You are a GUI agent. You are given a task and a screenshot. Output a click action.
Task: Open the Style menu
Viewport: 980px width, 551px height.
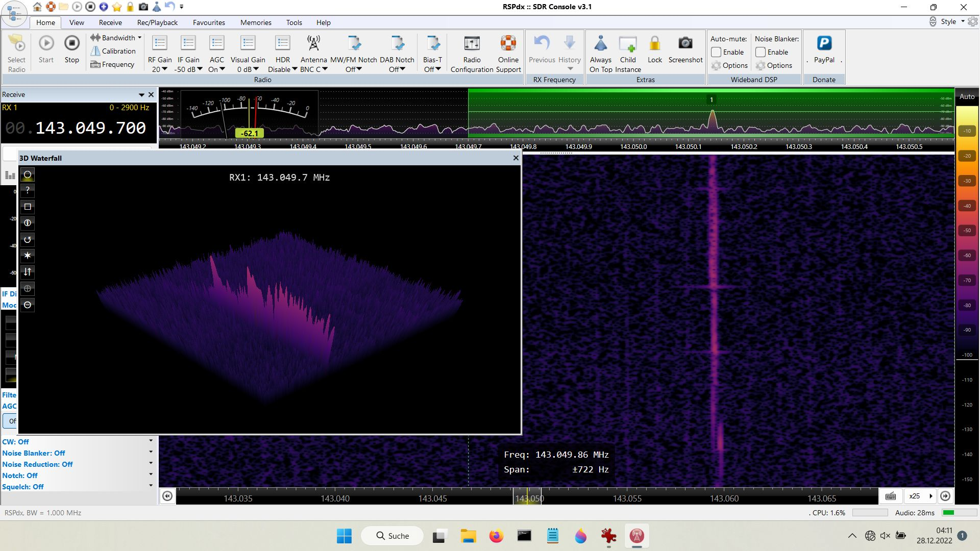[x=952, y=21]
